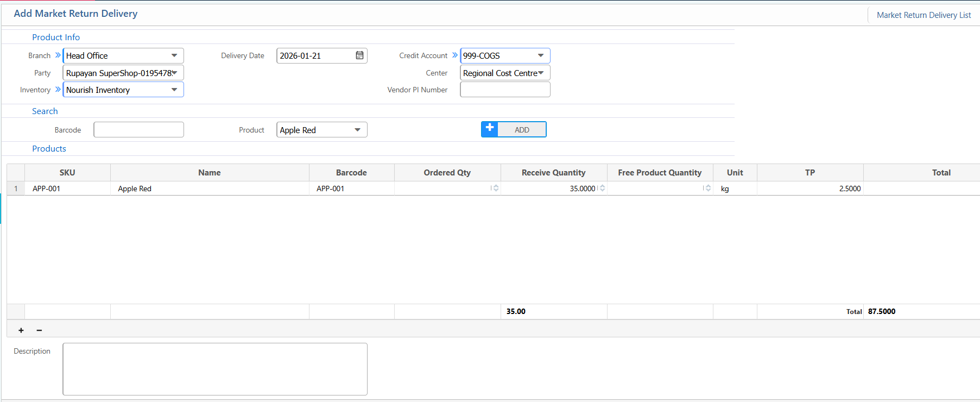The image size is (980, 402).
Task: Click the double-chevron icon next to Credit Account
Action: point(455,55)
